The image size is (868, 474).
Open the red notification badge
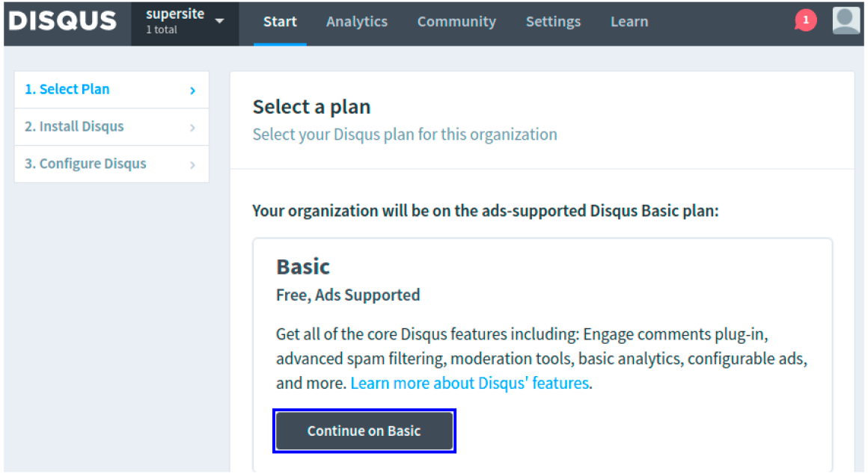805,20
